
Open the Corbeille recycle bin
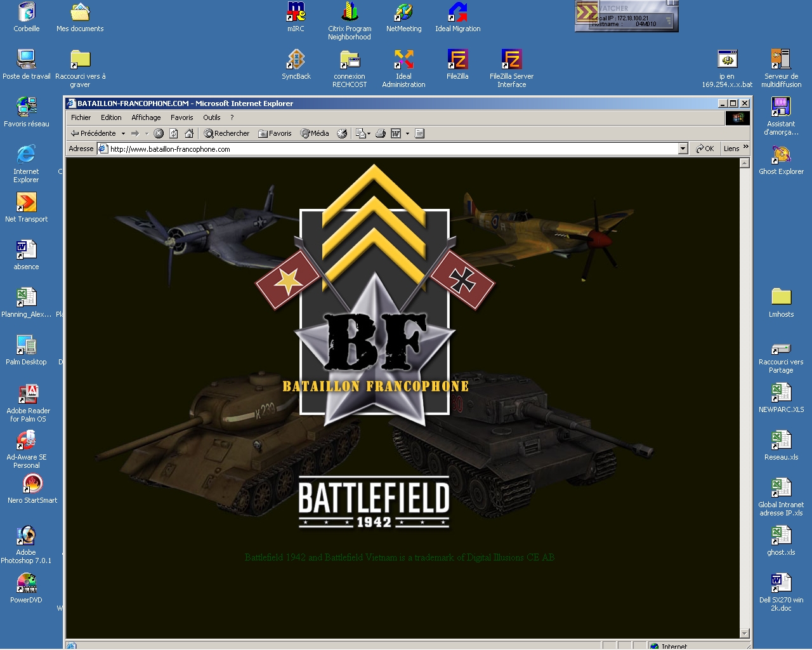tap(26, 17)
